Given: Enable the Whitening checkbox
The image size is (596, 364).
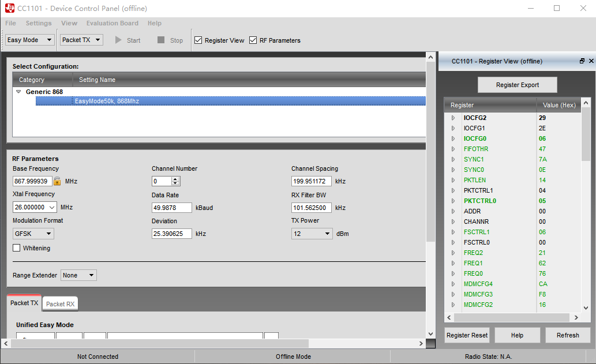Looking at the screenshot, I should coord(16,247).
